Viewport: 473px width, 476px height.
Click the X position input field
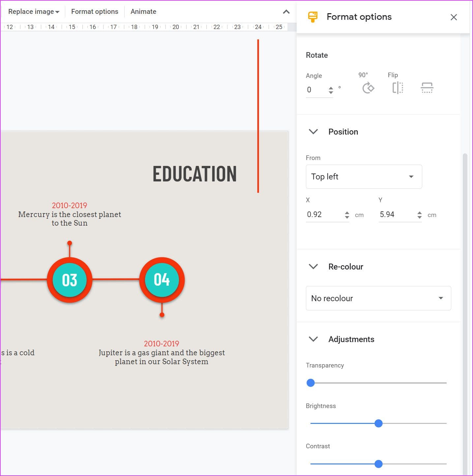325,214
